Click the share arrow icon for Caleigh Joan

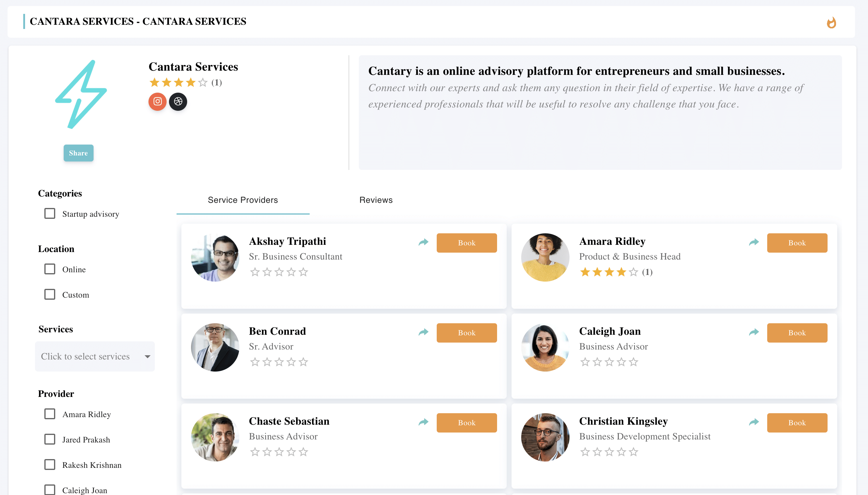coord(753,332)
